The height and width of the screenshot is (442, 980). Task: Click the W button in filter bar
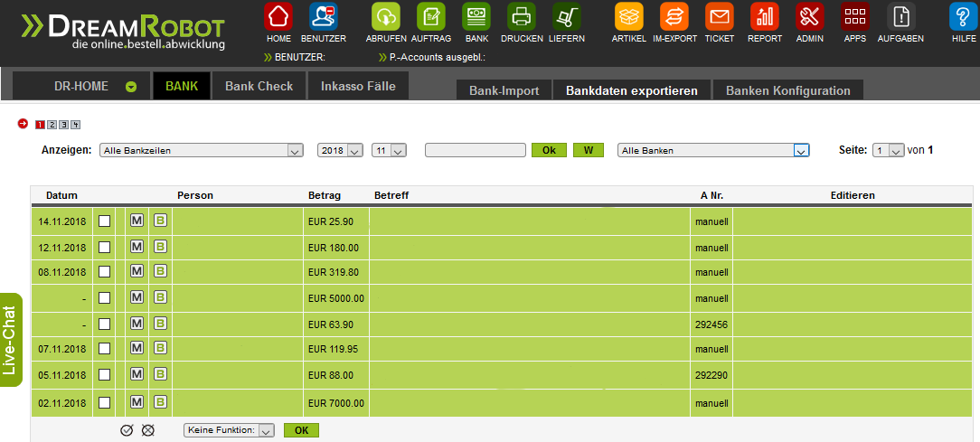pos(589,150)
